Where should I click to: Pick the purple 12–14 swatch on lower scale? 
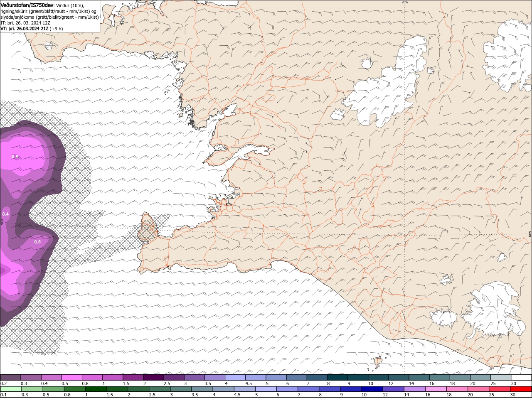pyautogui.click(x=393, y=389)
